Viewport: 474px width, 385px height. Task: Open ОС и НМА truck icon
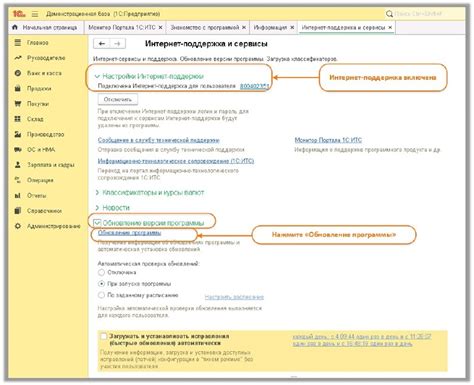tap(18, 149)
